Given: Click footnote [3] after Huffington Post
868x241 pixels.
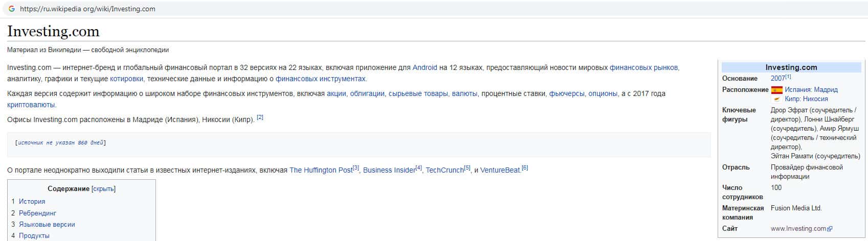Looking at the screenshot, I should (356, 167).
